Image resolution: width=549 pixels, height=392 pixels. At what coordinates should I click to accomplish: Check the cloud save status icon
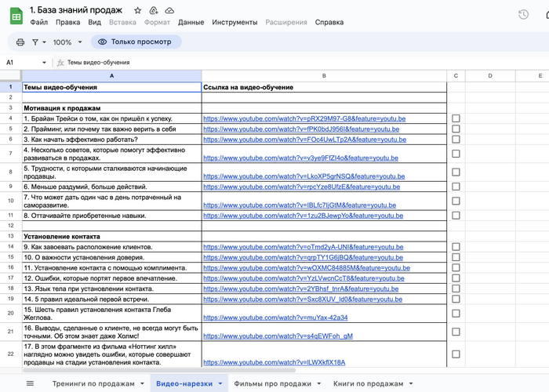[169, 10]
